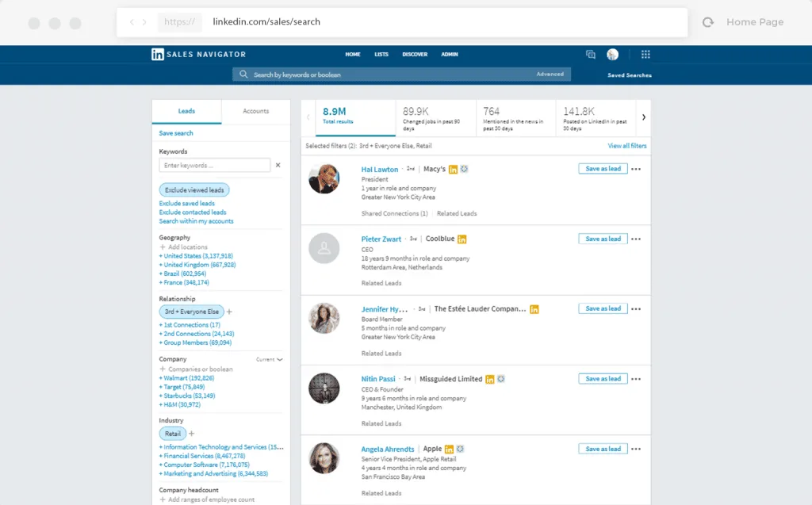Click the LinkedIn Sales Navigator logo
Viewport: 812px width, 505px height.
[198, 55]
